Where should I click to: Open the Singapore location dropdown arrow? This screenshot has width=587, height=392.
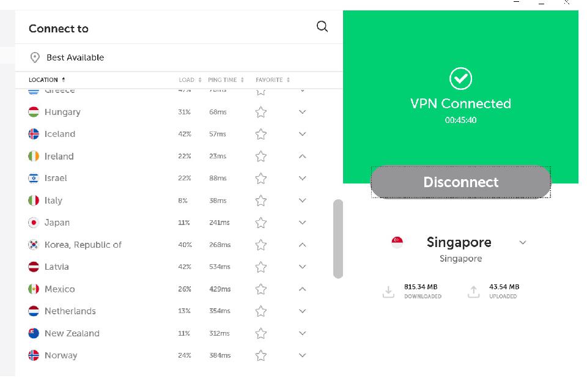pos(523,243)
